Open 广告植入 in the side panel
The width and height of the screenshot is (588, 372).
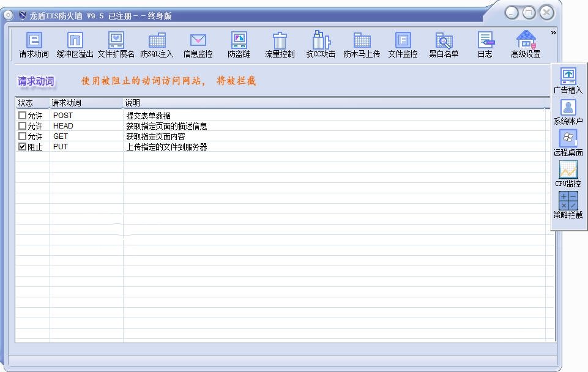pos(568,81)
